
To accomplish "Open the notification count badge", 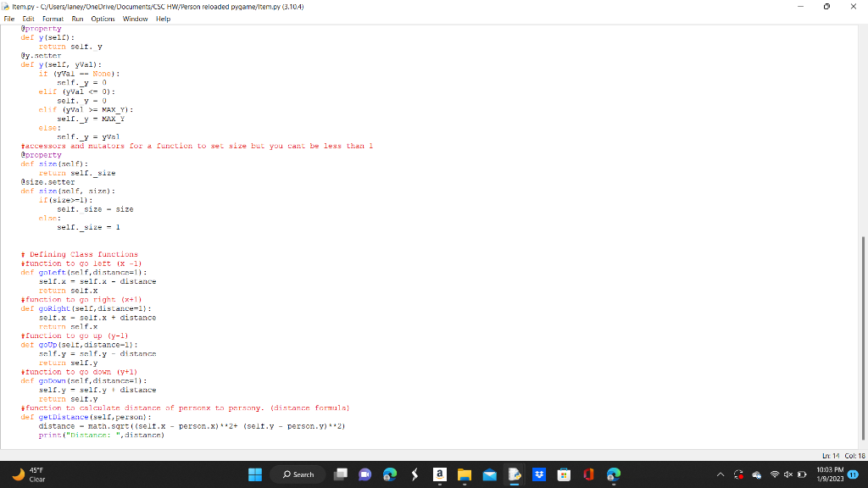I will (x=853, y=474).
